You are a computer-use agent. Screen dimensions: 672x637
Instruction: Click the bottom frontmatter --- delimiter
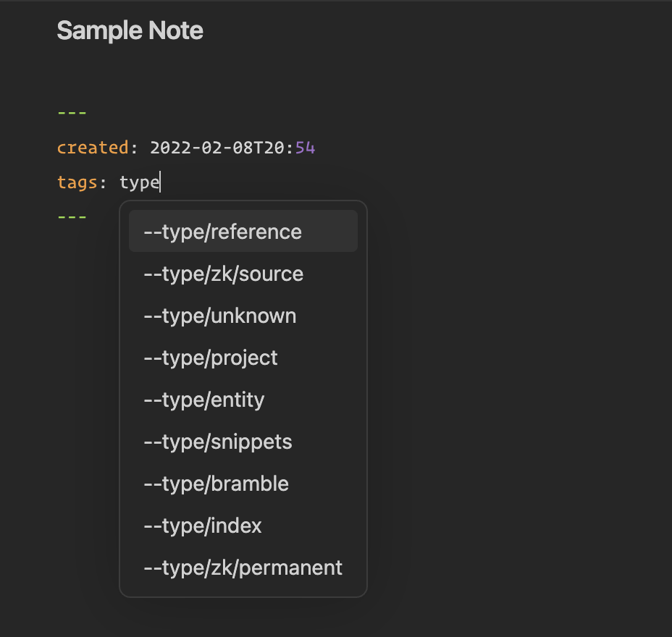point(72,216)
